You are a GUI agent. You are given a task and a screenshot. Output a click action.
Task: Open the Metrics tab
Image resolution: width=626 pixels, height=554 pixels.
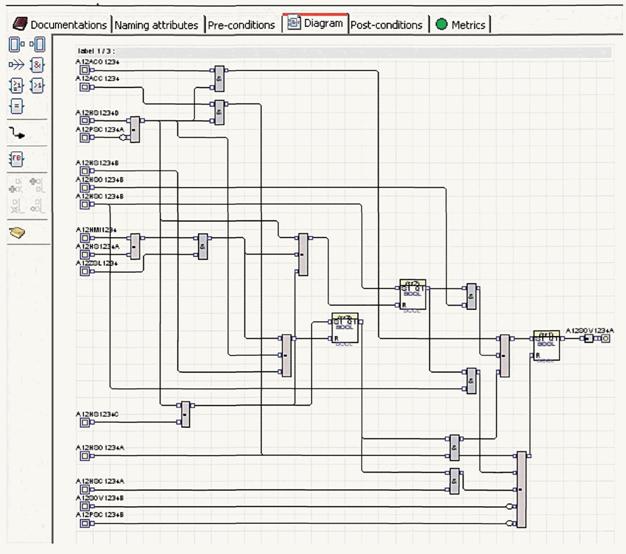(x=460, y=24)
